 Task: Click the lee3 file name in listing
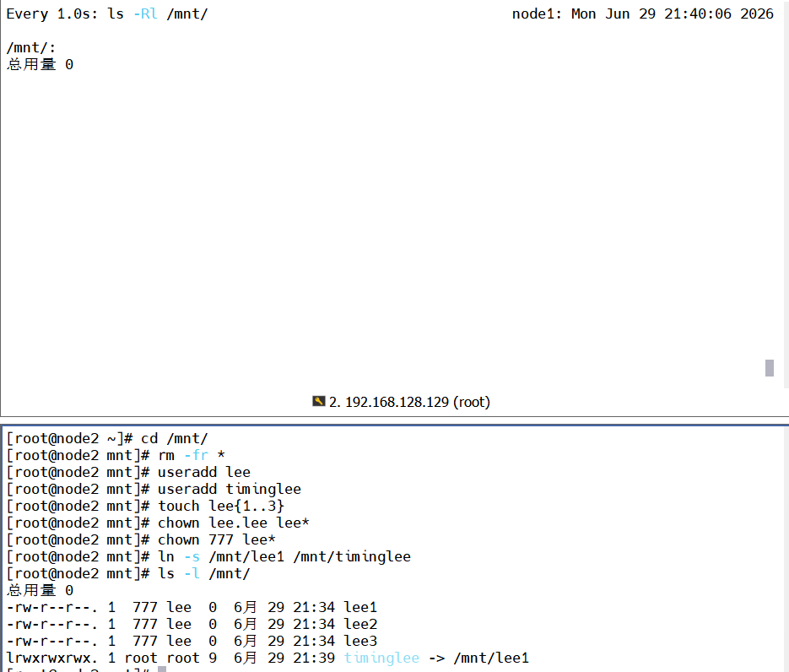point(360,641)
